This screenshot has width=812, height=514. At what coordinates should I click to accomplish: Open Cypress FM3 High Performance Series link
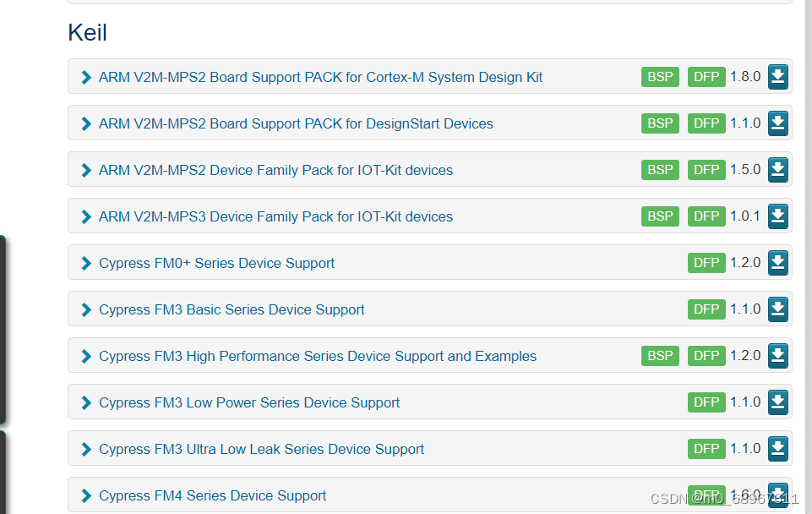(x=318, y=357)
